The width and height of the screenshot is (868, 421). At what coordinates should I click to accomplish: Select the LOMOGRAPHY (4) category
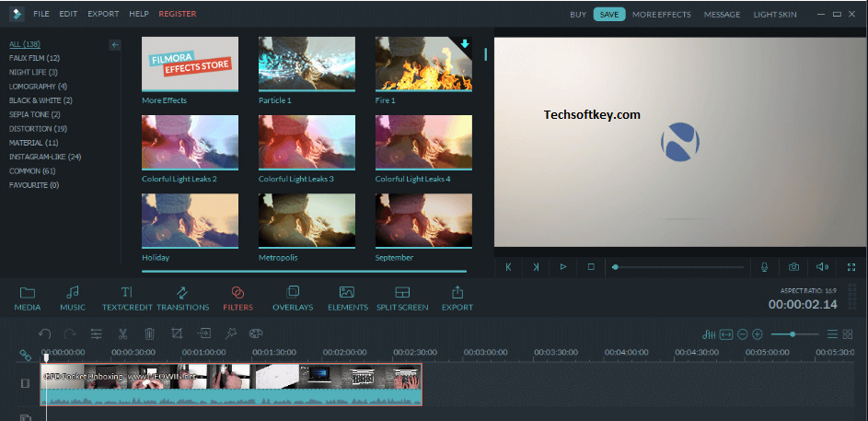click(38, 87)
